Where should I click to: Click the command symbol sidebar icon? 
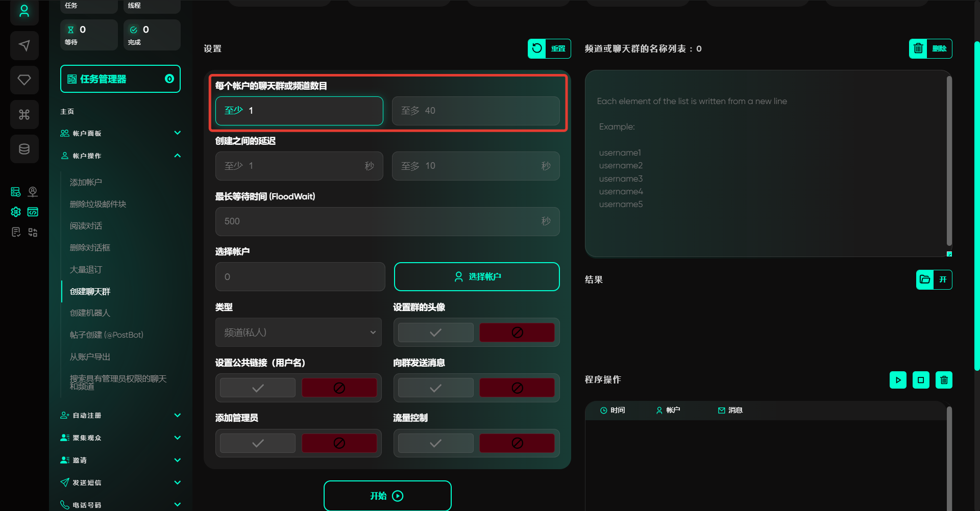coord(24,115)
